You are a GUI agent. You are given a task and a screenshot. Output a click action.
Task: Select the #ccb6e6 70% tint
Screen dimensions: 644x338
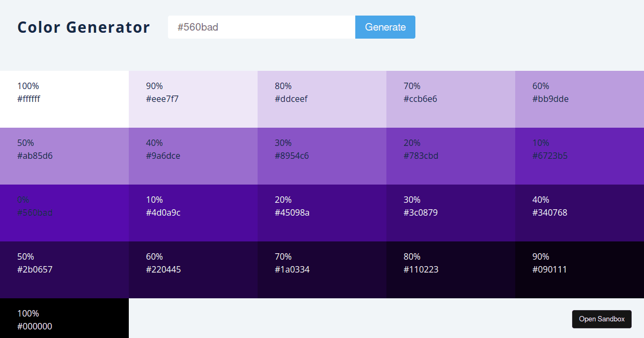pyautogui.click(x=451, y=99)
